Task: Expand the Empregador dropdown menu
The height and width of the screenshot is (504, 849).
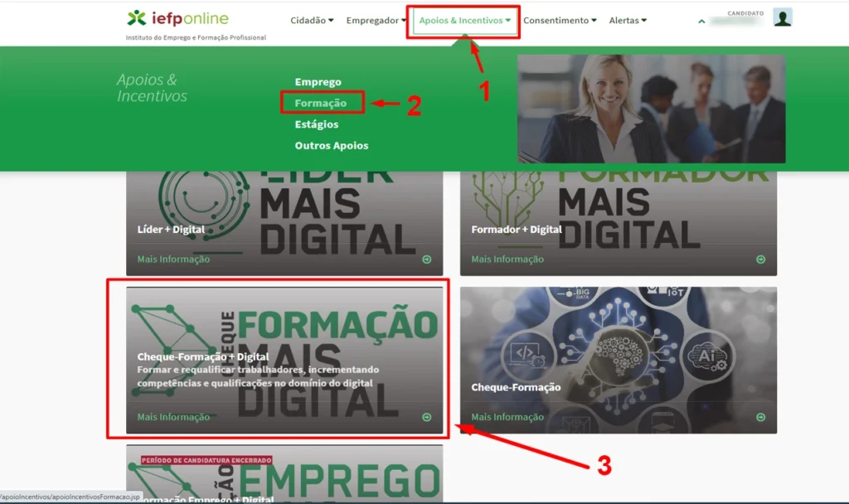Action: pyautogui.click(x=376, y=20)
